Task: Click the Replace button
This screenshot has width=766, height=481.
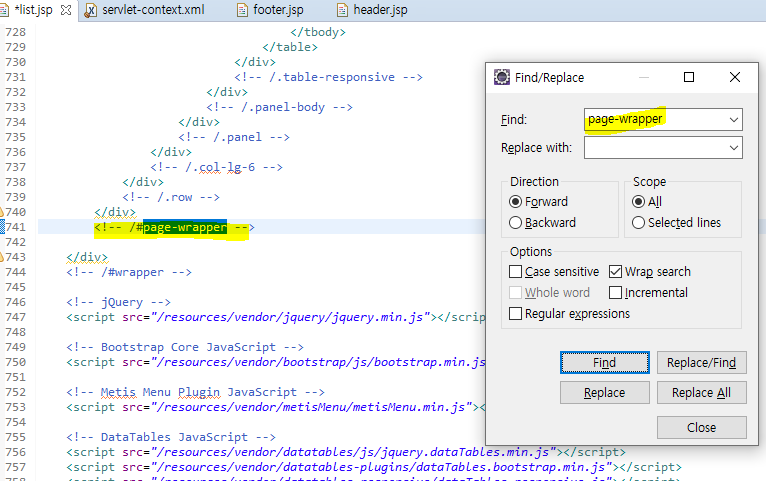Action: coord(604,393)
